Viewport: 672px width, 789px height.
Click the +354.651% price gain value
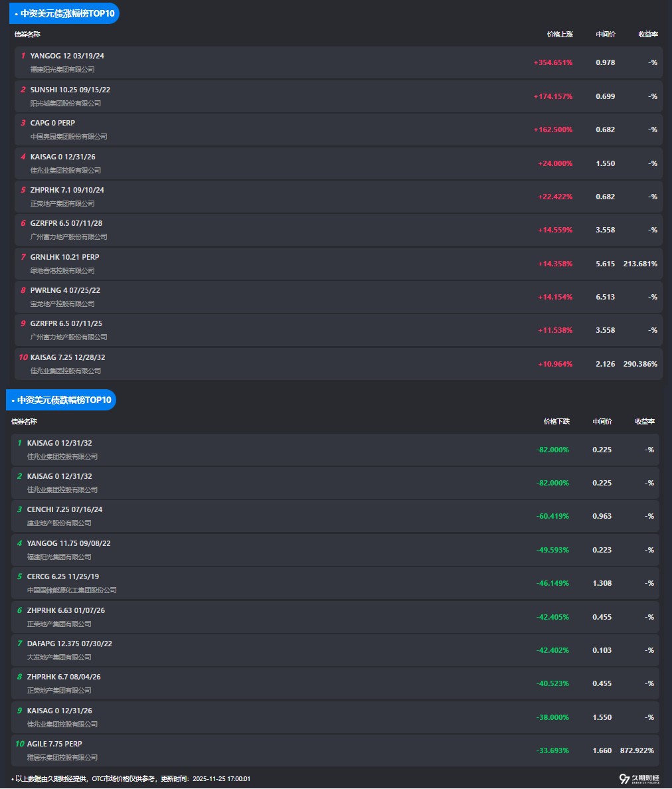click(x=552, y=62)
